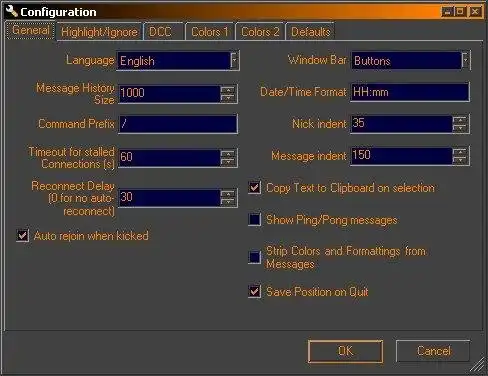Decrease Reconnect Delay with down arrow
The height and width of the screenshot is (376, 488).
(x=229, y=202)
